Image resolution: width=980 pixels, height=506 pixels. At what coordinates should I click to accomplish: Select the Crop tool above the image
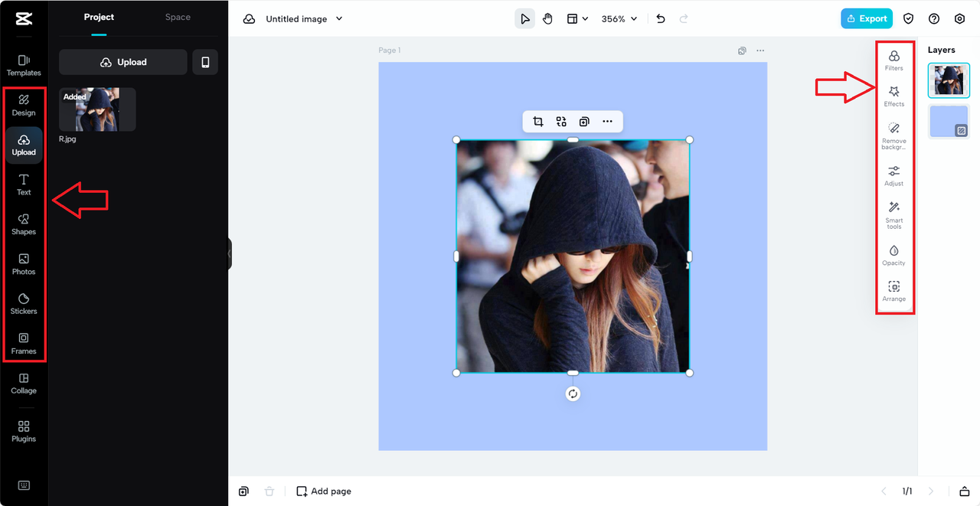(538, 121)
